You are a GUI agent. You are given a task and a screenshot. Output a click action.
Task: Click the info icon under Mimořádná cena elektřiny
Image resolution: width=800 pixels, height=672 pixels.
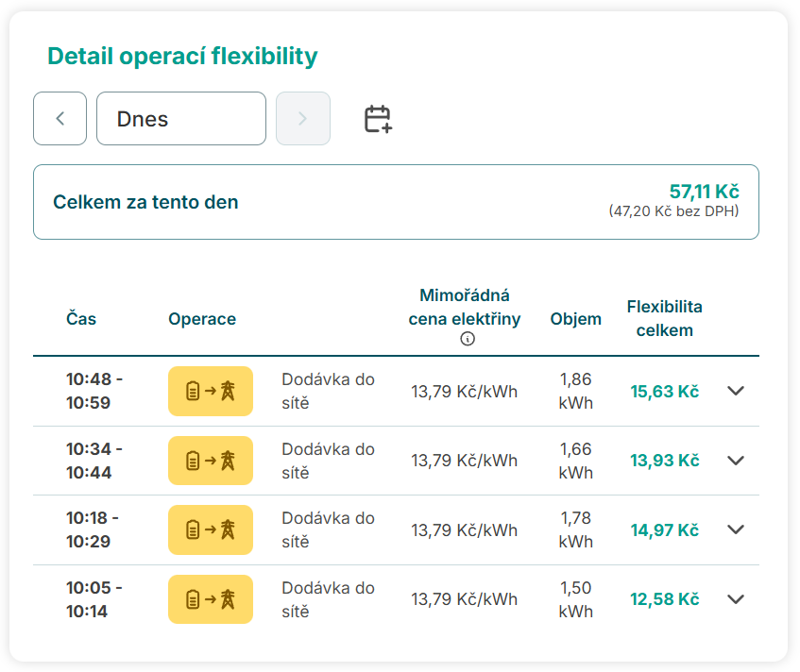coord(467,340)
